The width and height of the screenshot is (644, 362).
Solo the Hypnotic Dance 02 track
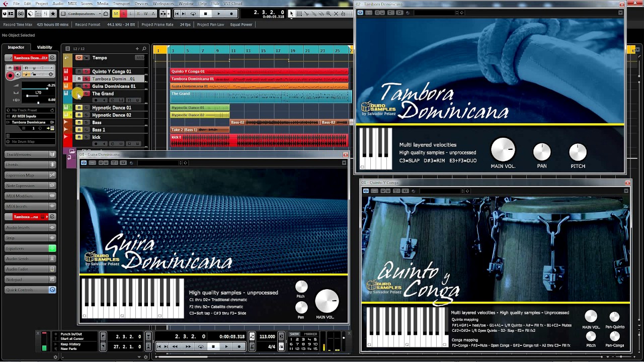pos(86,115)
